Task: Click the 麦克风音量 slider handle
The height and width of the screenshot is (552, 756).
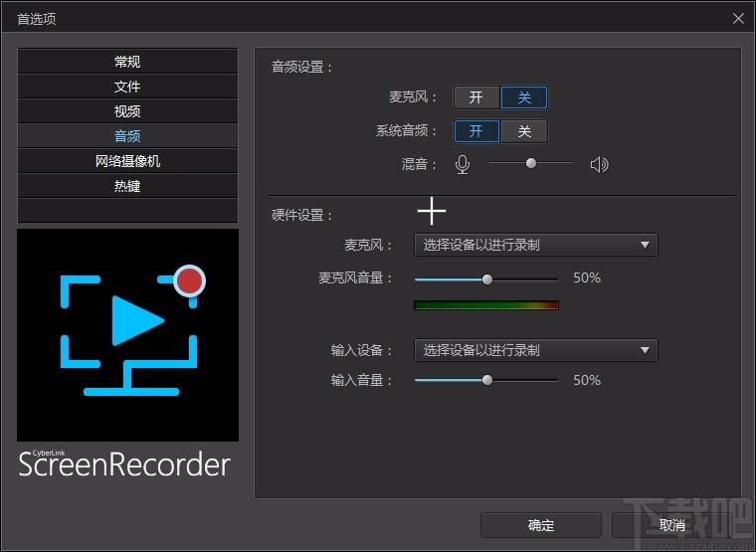Action: coord(487,279)
